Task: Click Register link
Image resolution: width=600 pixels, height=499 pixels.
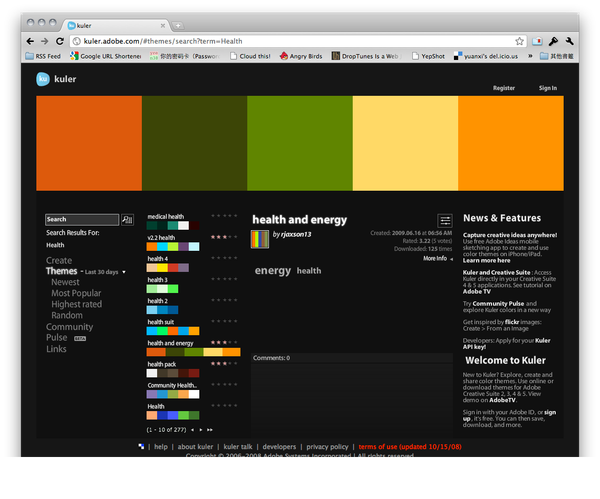Action: coord(504,88)
